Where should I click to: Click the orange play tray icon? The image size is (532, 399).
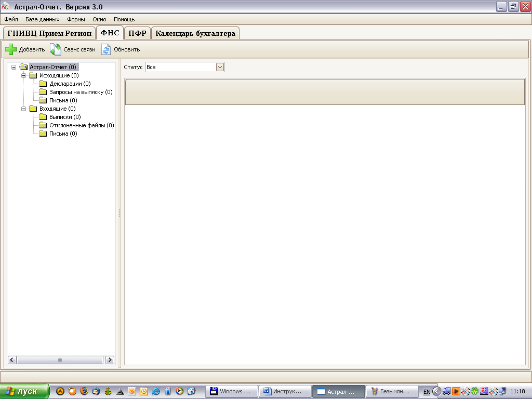(456, 392)
